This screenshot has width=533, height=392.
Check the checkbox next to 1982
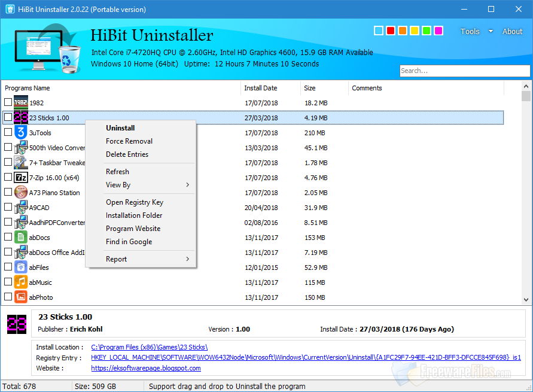coord(9,102)
